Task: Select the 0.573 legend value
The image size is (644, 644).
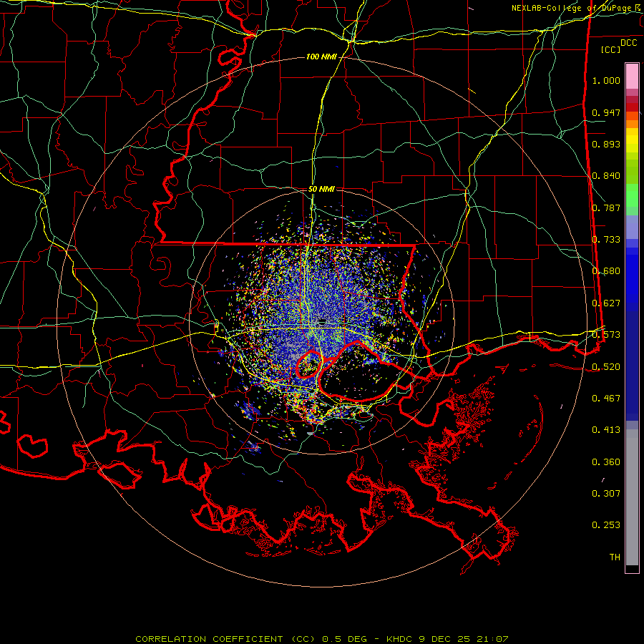Action: point(606,335)
